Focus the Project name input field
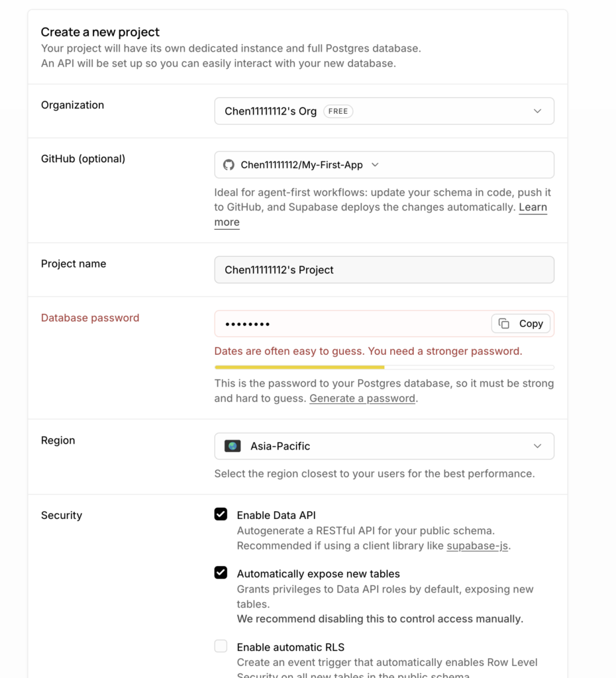 click(x=384, y=270)
